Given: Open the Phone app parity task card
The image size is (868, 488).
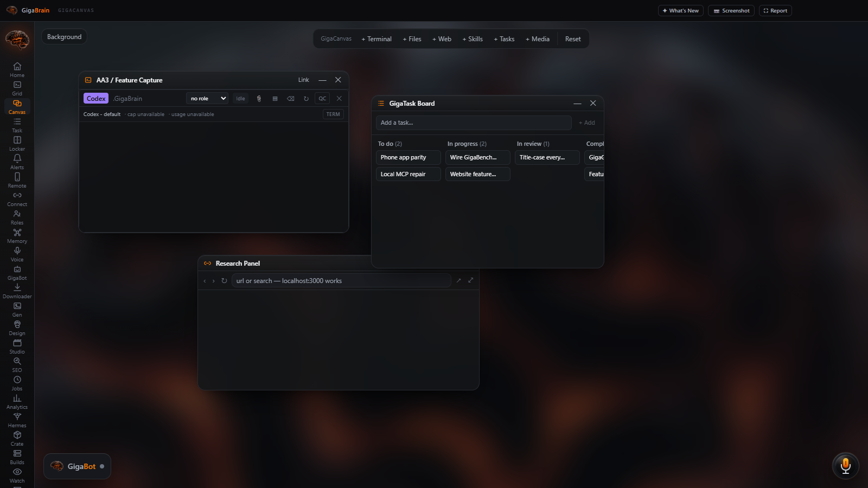Looking at the screenshot, I should pyautogui.click(x=408, y=158).
